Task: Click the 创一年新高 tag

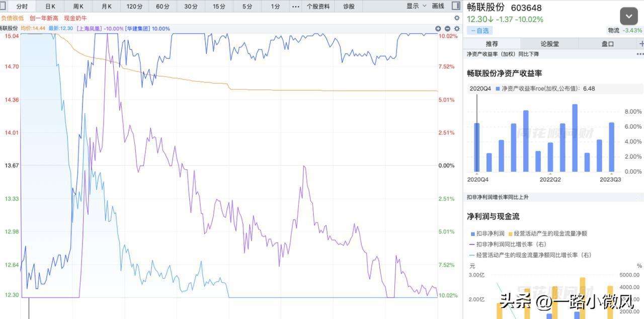Action: pos(44,18)
